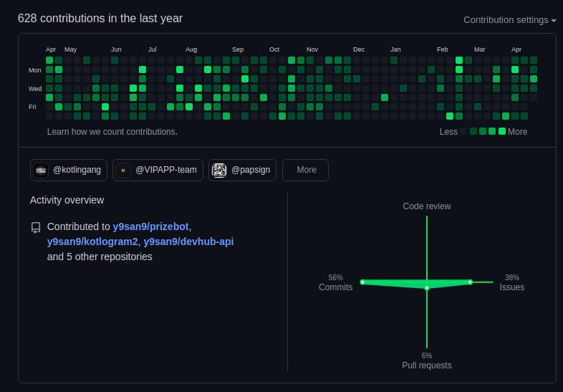Filter activity by @papsign organization
The height and width of the screenshot is (392, 563).
click(242, 171)
